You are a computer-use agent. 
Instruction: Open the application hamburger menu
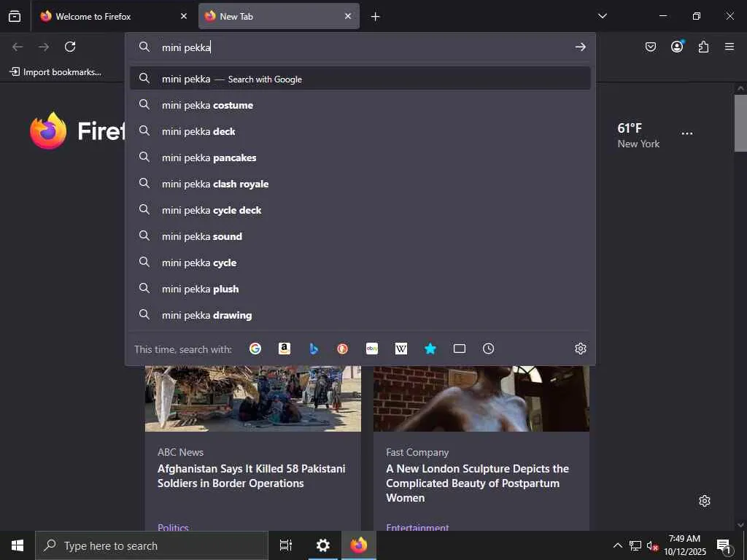click(x=729, y=47)
